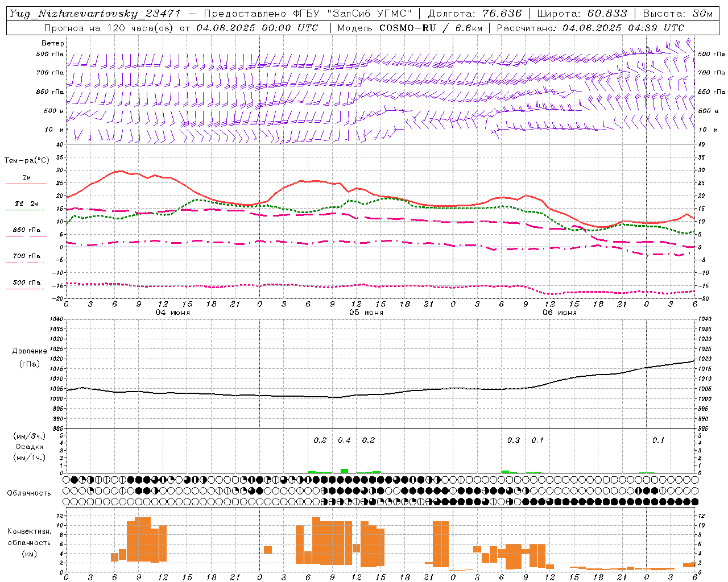This screenshot has width=728, height=582.
Task: Click the Ветер panel label
Action: (53, 43)
